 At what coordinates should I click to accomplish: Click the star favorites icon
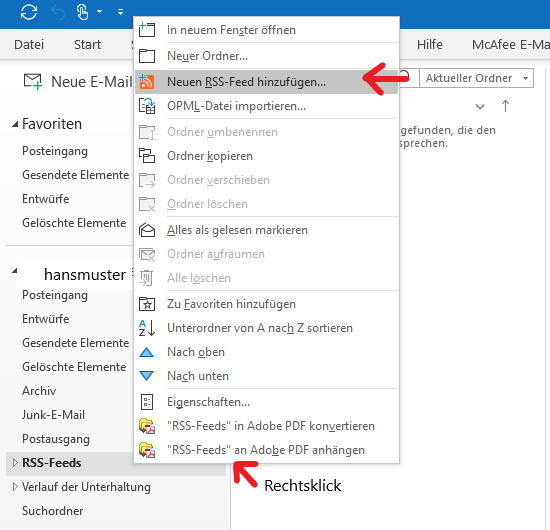(x=147, y=304)
